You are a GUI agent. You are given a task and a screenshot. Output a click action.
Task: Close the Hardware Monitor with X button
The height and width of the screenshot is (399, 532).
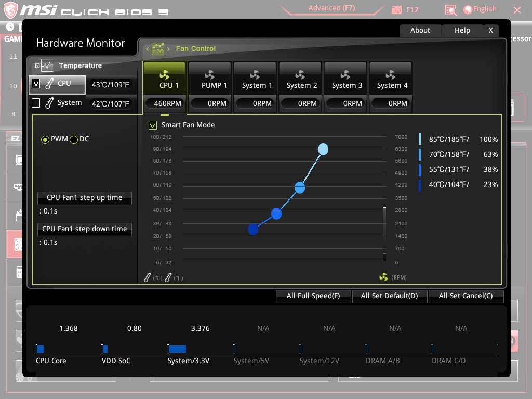coord(490,31)
